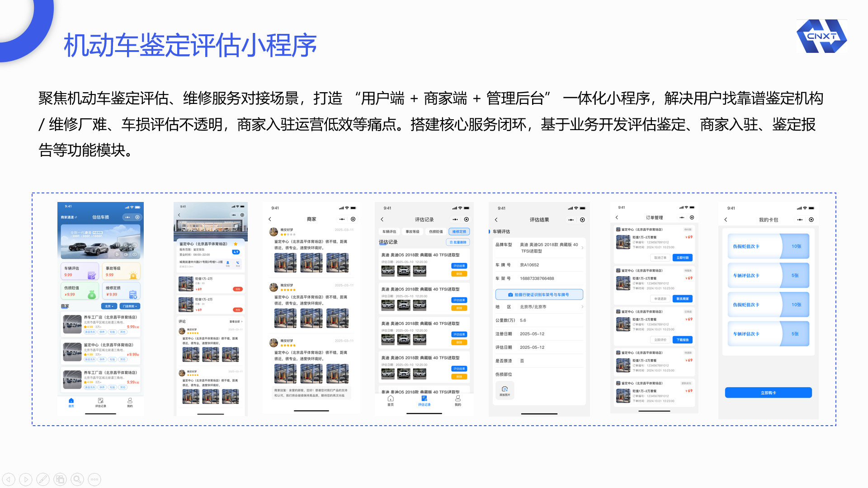Tap the phone call icon in the shop address row
The width and height of the screenshot is (868, 488).
238,263
